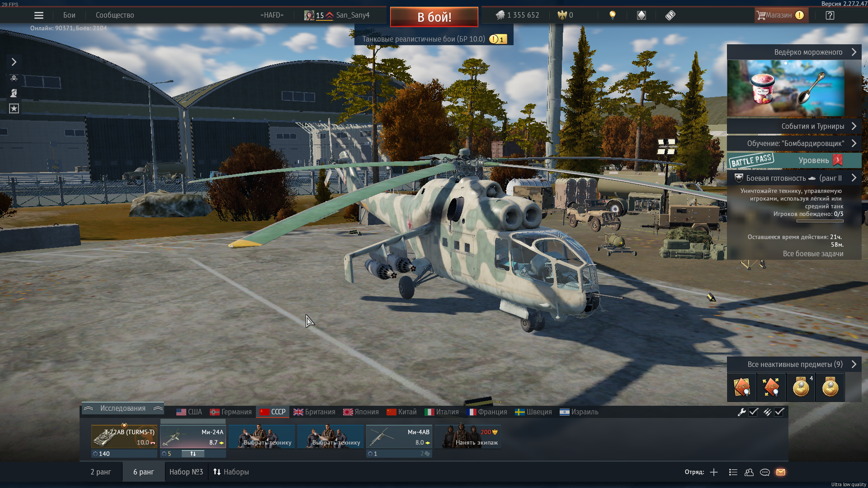The width and height of the screenshot is (868, 488).
Task: Select the 75% discount inventory item
Action: tap(742, 387)
